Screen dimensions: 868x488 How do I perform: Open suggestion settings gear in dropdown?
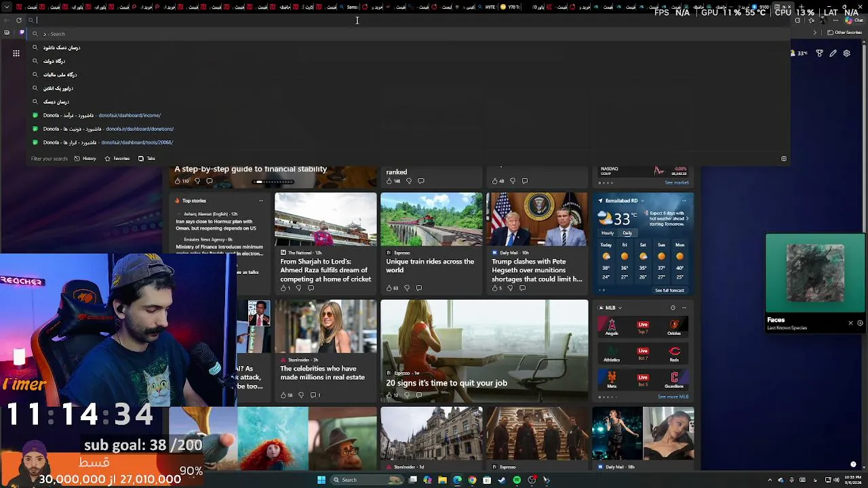pos(784,159)
